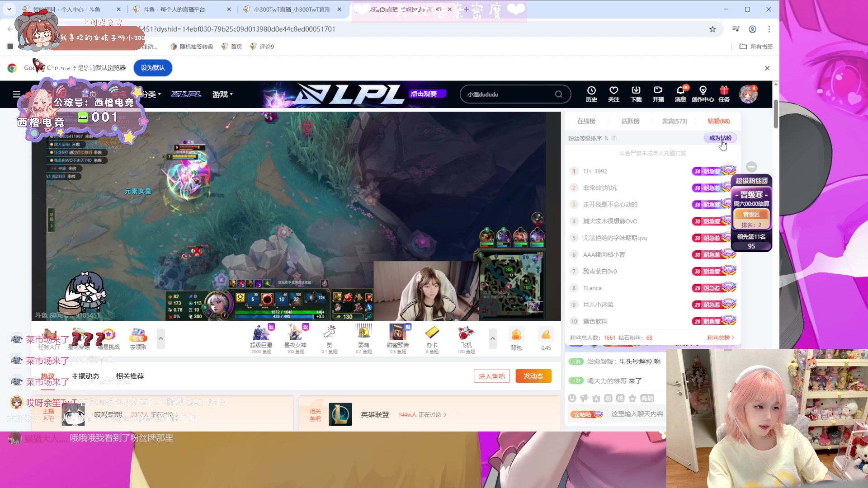868x488 pixels.
Task: Click the 成为钻粉 button
Action: [x=720, y=138]
